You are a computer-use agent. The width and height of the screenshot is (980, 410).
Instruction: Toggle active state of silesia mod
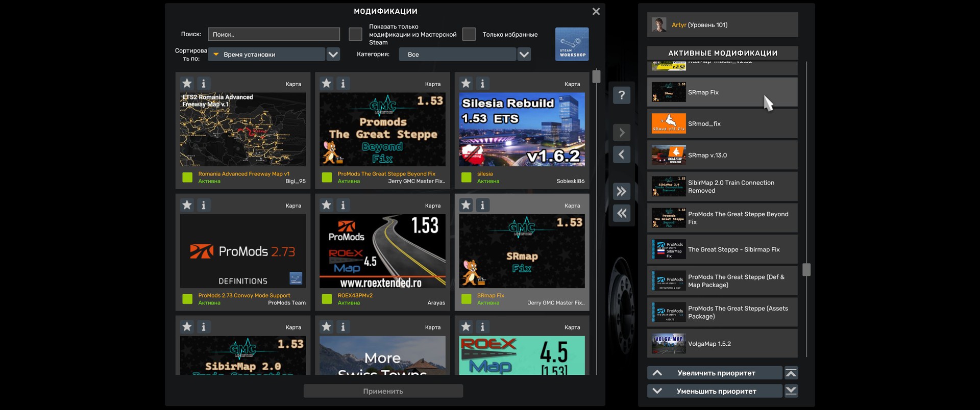pos(466,177)
